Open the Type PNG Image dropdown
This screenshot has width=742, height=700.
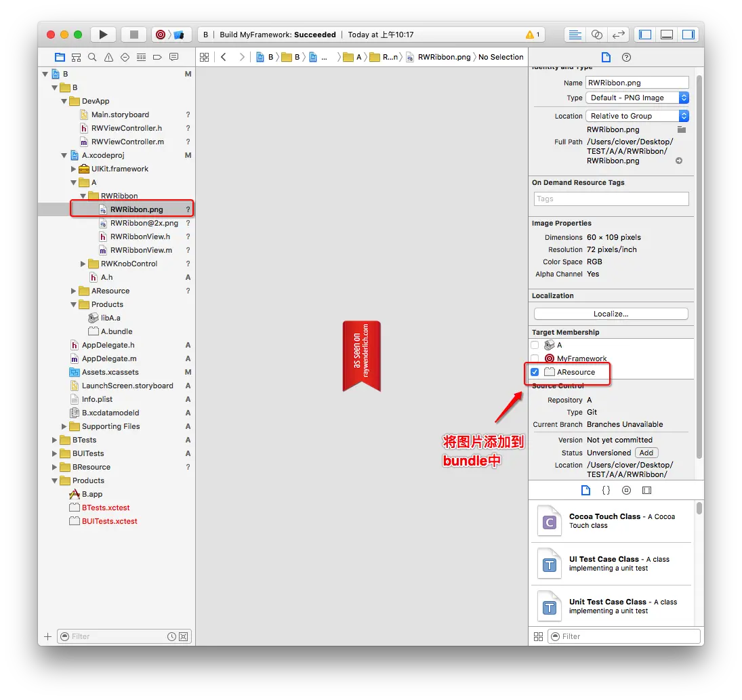tap(637, 98)
